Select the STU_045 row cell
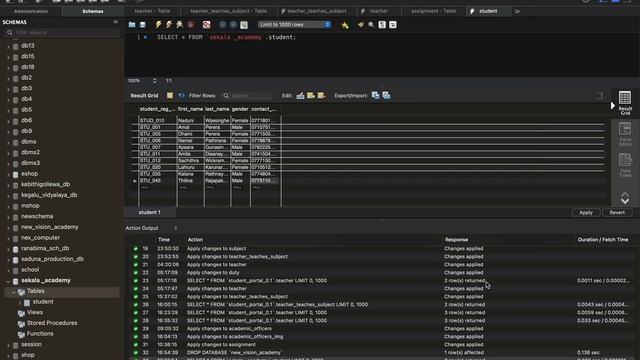The image size is (640, 360). coord(158,180)
